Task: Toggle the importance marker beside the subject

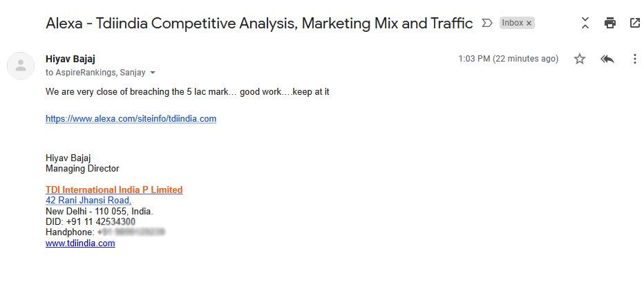Action: (486, 23)
